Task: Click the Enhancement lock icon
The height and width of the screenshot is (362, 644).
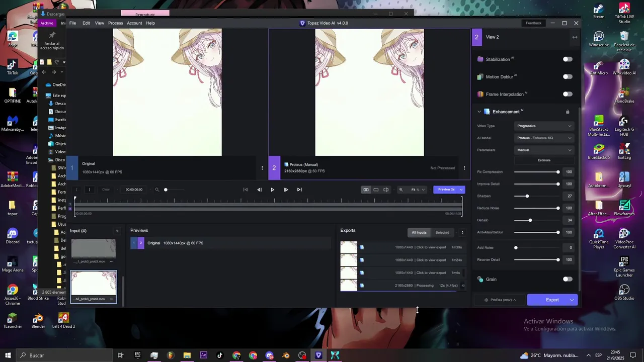Action: (x=568, y=112)
